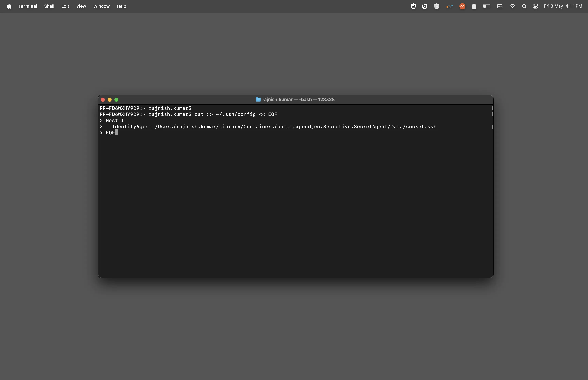Click the orange-blue key graph menu bar icon
This screenshot has height=380, width=588.
450,6
